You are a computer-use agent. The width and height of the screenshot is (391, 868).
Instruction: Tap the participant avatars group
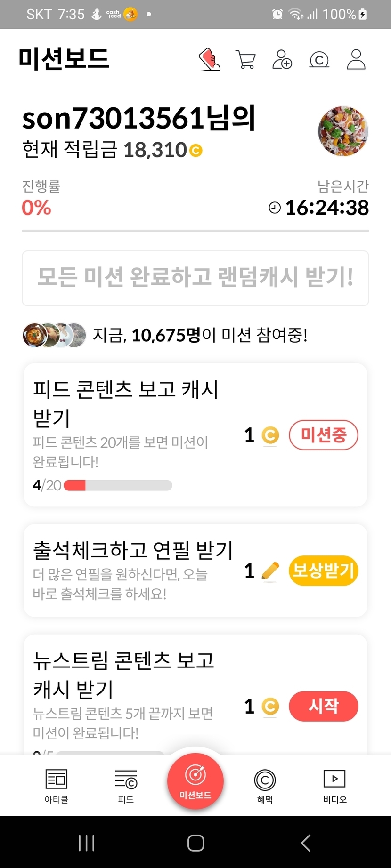54,335
